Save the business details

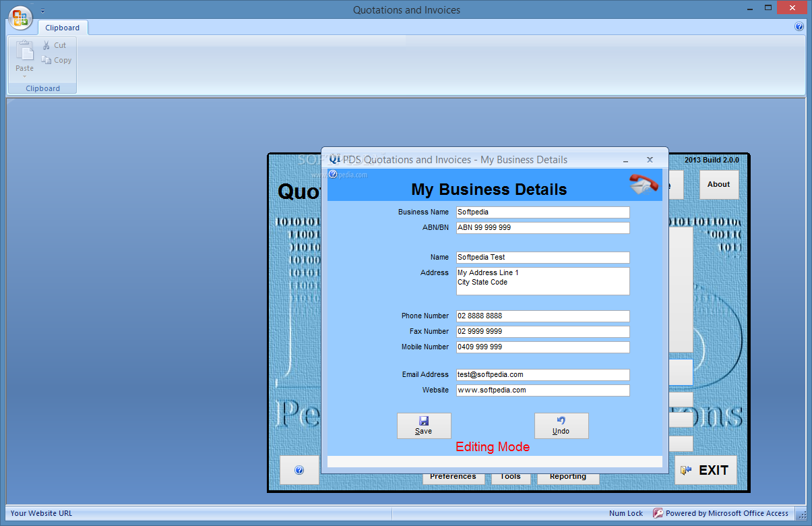tap(424, 426)
